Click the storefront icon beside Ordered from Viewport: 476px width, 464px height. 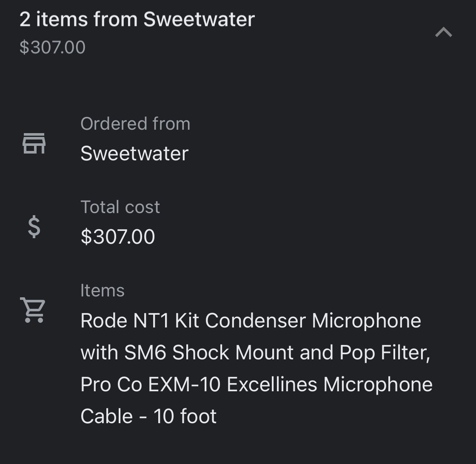tap(34, 143)
